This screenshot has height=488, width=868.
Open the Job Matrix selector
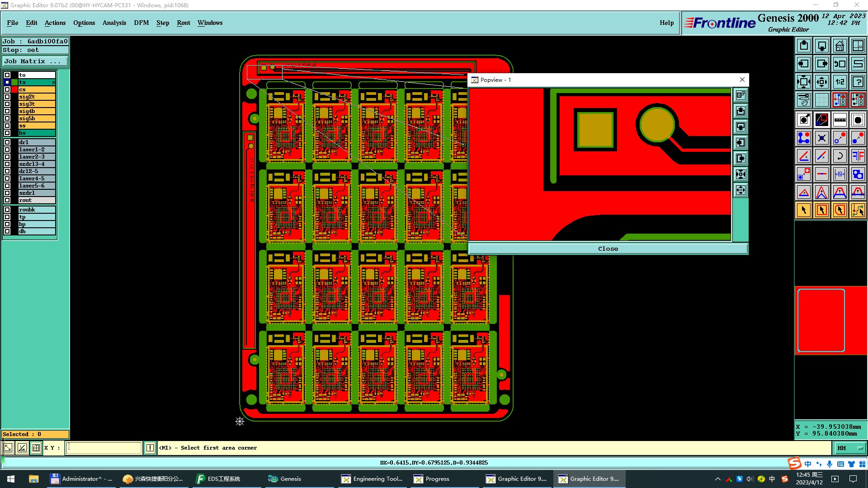click(x=35, y=61)
